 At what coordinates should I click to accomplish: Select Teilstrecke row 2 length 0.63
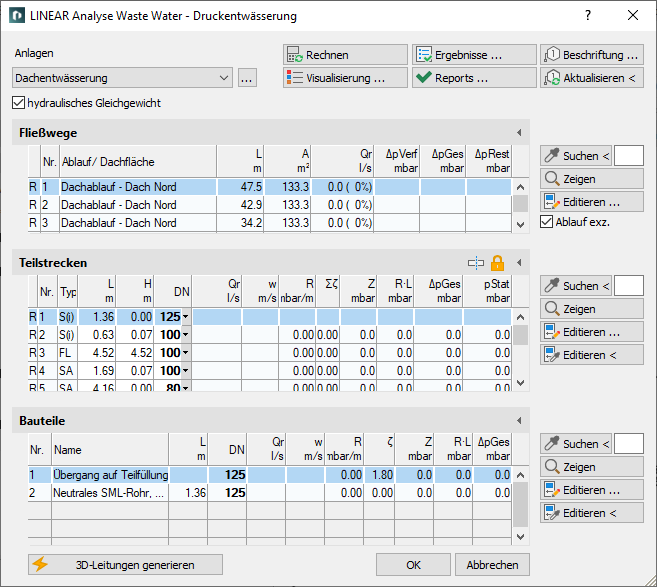click(270, 335)
